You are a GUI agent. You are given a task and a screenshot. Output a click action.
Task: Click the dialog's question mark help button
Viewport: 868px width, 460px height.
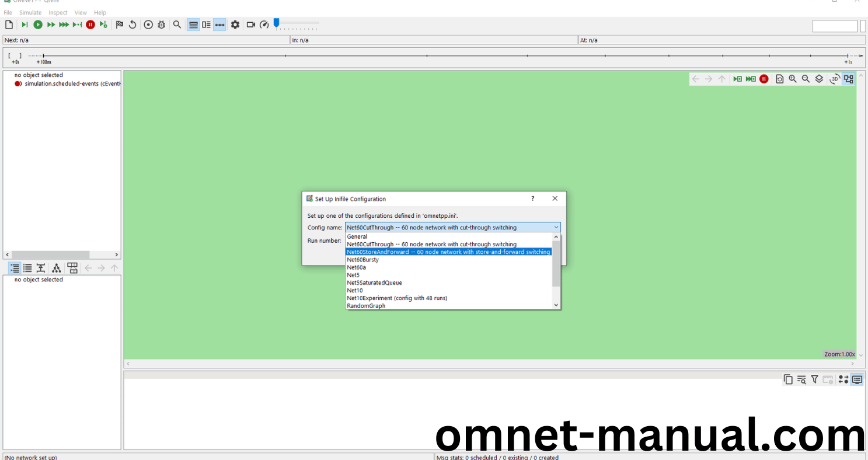click(x=532, y=198)
